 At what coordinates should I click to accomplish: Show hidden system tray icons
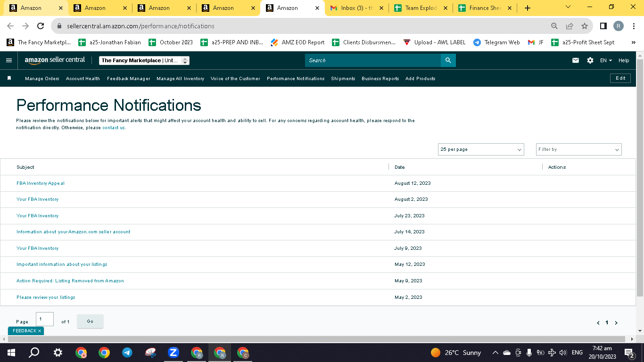tap(495, 353)
